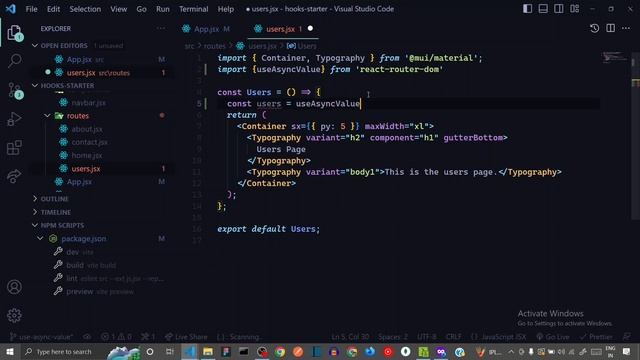Click Prettier status bar item

[596, 337]
